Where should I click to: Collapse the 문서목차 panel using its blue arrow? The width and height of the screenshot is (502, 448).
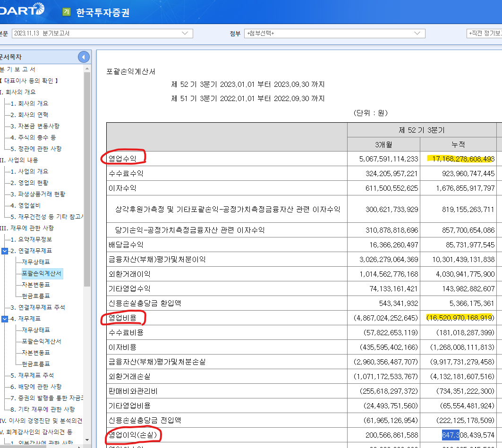tap(83, 57)
